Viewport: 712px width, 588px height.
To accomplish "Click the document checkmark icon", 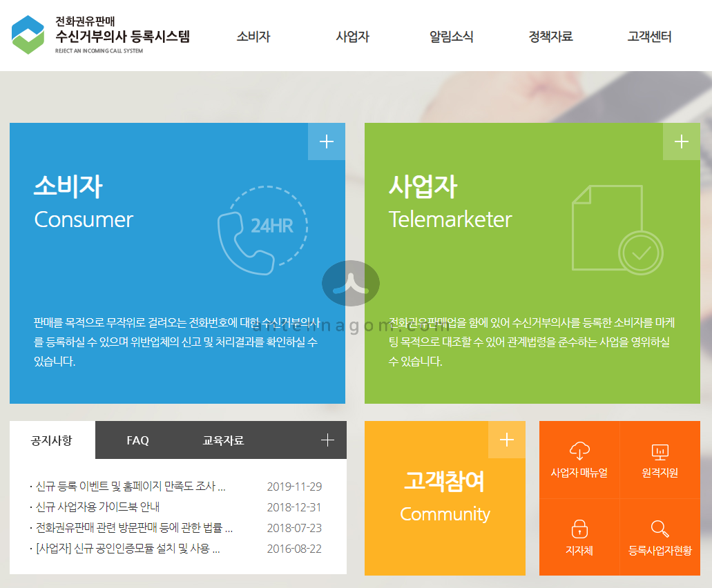I will click(x=617, y=230).
